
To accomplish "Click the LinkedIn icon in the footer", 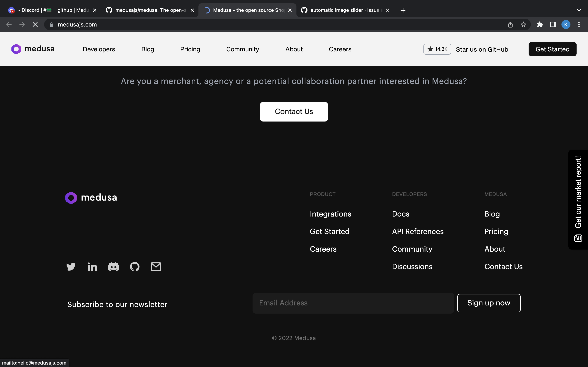I will click(92, 266).
